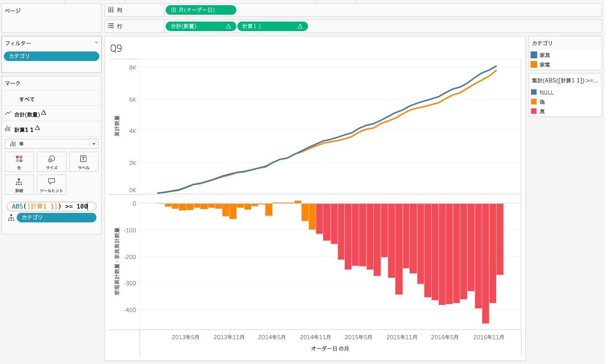Click the カテゴリ legend header
Viewport: 605px width, 364px height.
point(542,43)
